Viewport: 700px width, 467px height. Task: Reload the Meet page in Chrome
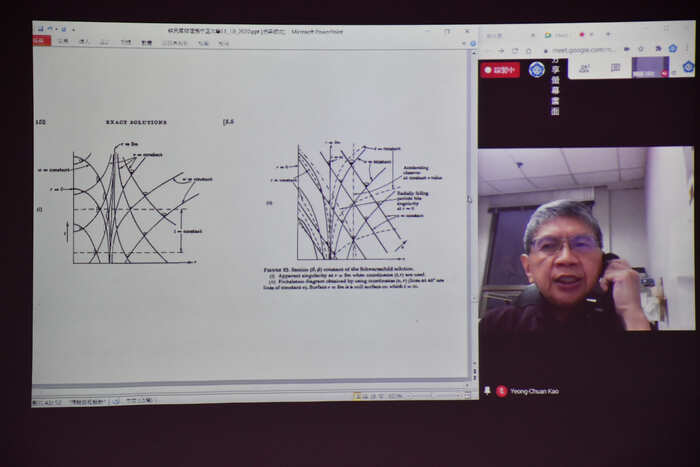(x=515, y=51)
